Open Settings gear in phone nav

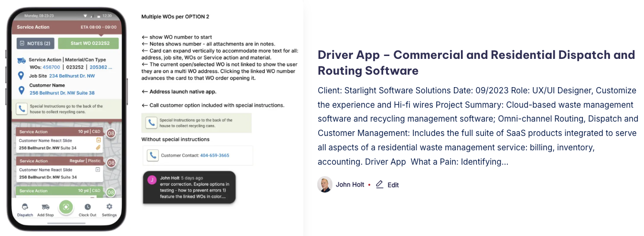[x=109, y=207]
